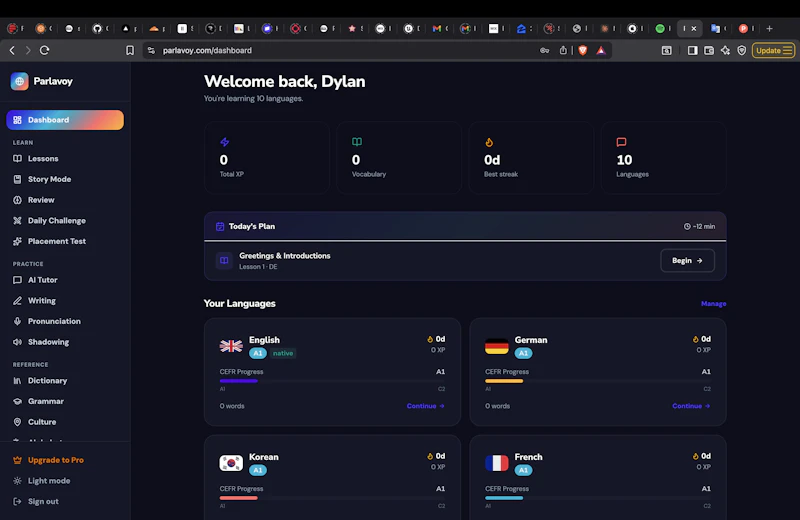Click Greetings & Introductions lesson title
The width and height of the screenshot is (800, 520).
pyautogui.click(x=285, y=256)
